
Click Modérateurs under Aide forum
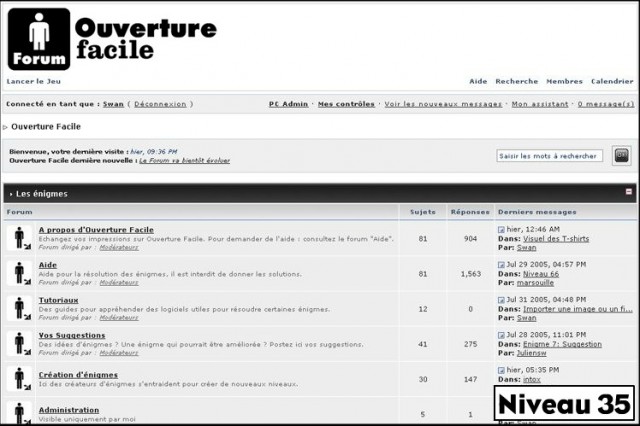pos(119,282)
